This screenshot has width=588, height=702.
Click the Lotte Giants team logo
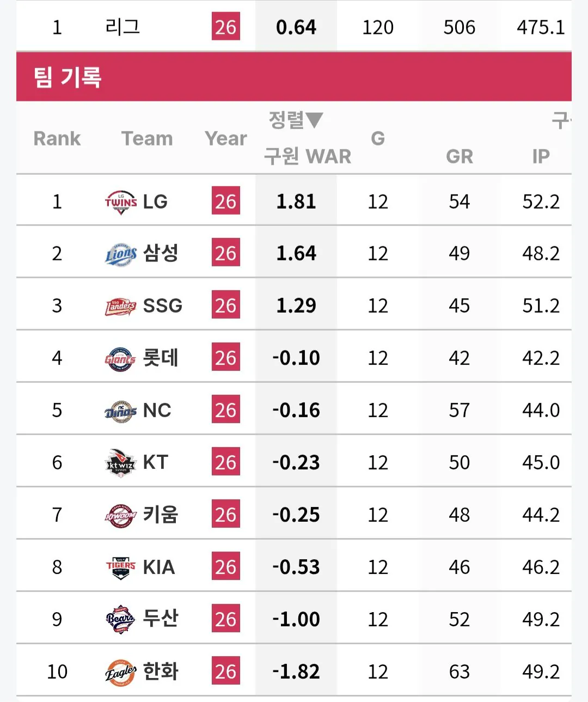120,358
